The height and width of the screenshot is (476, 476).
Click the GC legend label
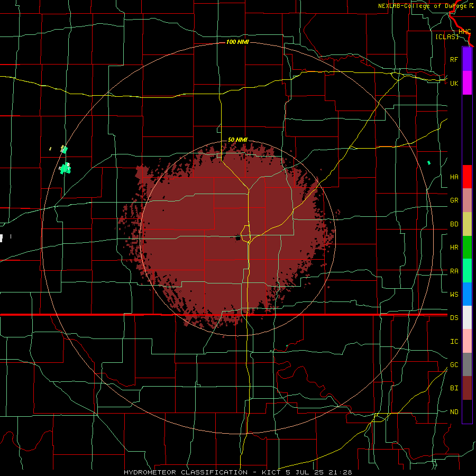(454, 364)
